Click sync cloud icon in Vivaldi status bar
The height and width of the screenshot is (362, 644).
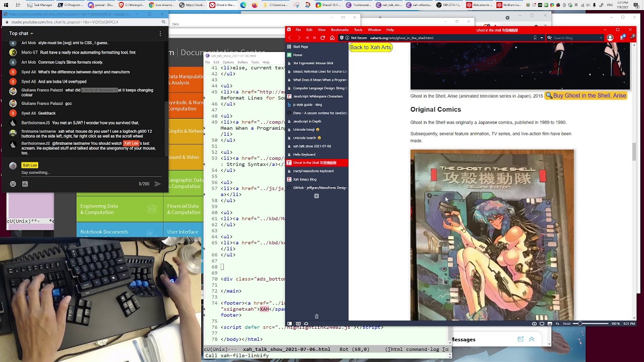(x=306, y=323)
